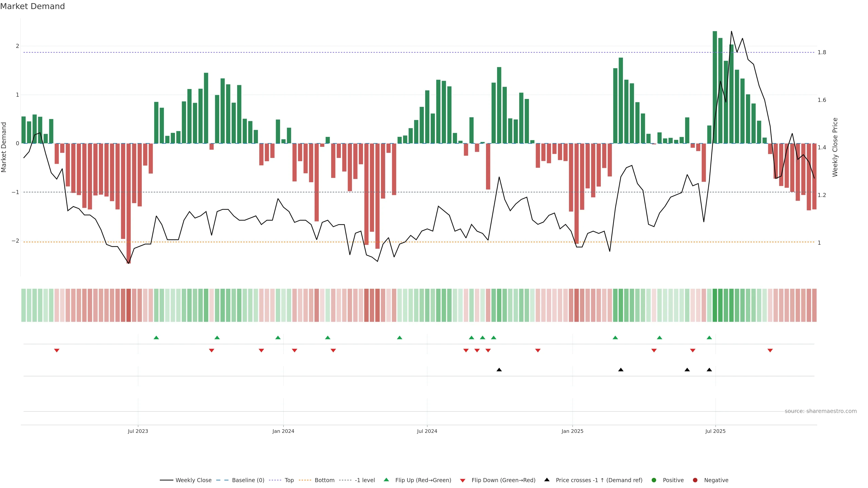This screenshot has width=868, height=488.
Task: Click last black price-cross marker before Jul 2025
Action: 709,370
